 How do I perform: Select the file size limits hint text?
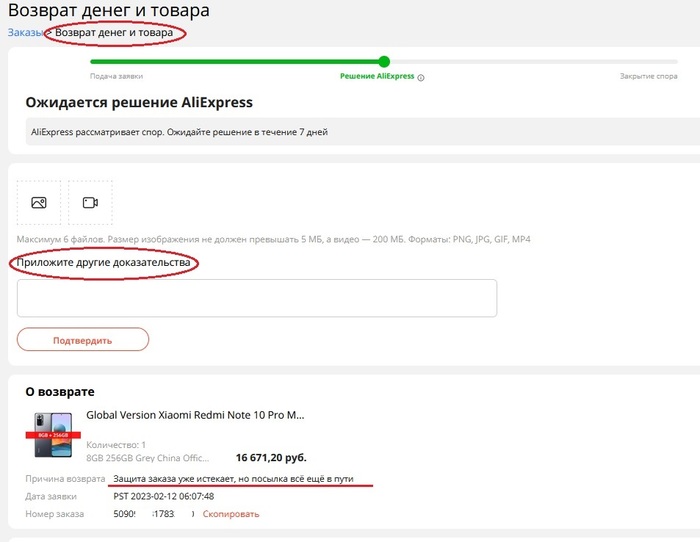pos(273,239)
